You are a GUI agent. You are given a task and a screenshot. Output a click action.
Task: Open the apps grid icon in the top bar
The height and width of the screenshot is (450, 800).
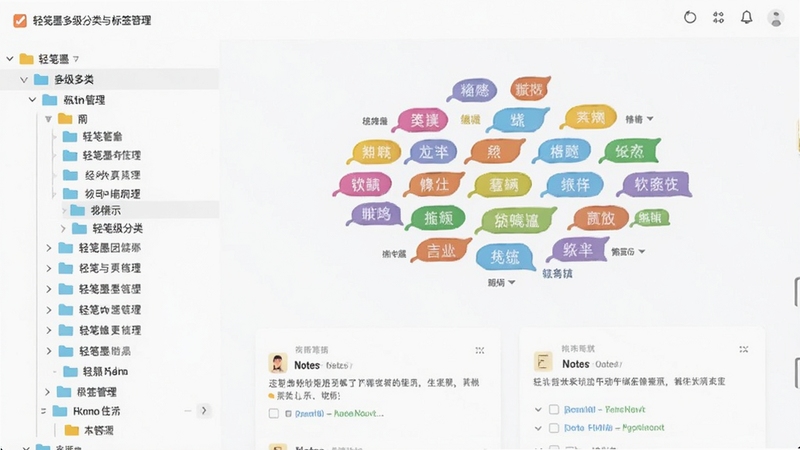(718, 18)
